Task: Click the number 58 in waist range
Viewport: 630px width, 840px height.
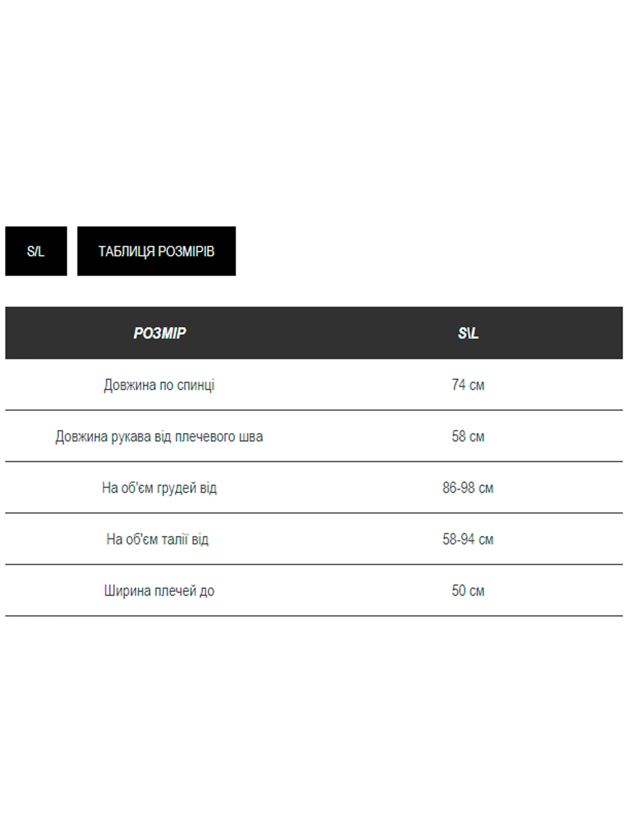Action: pos(450,539)
